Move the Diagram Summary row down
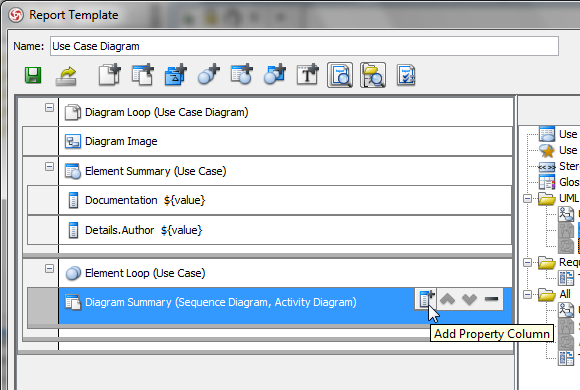The image size is (580, 390). [469, 299]
